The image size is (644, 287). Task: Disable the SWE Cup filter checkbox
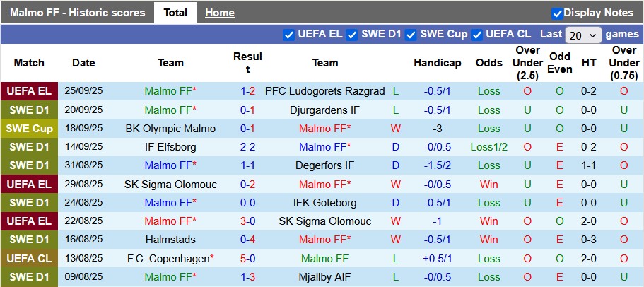tap(411, 35)
